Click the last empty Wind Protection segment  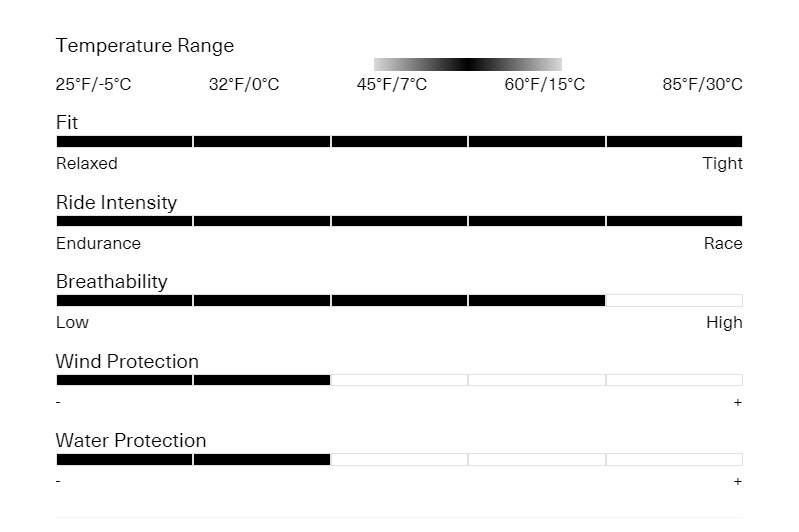coord(675,380)
